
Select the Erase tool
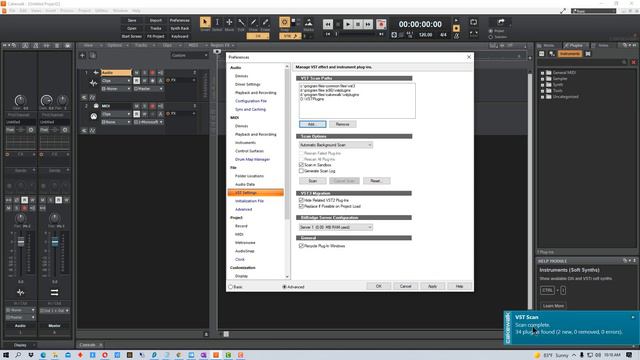[265, 22]
